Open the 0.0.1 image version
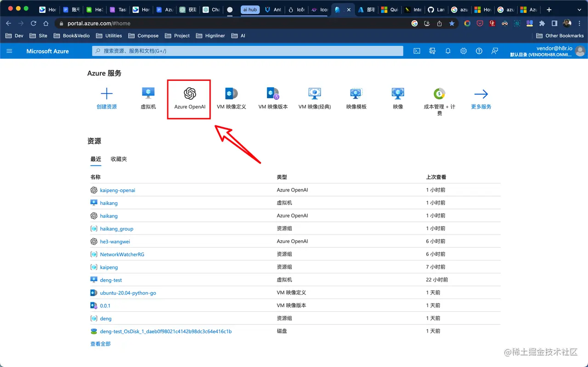Screen dimensions: 588x367 click(105, 306)
